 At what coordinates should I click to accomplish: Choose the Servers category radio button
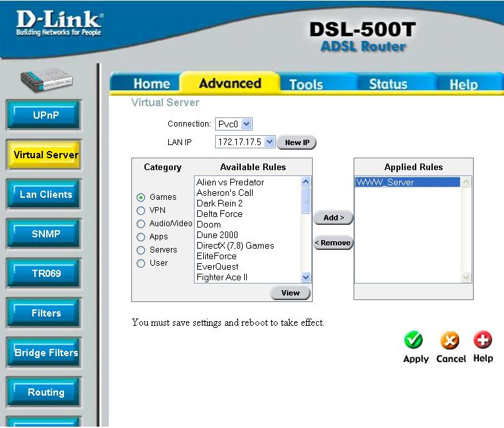[x=141, y=250]
